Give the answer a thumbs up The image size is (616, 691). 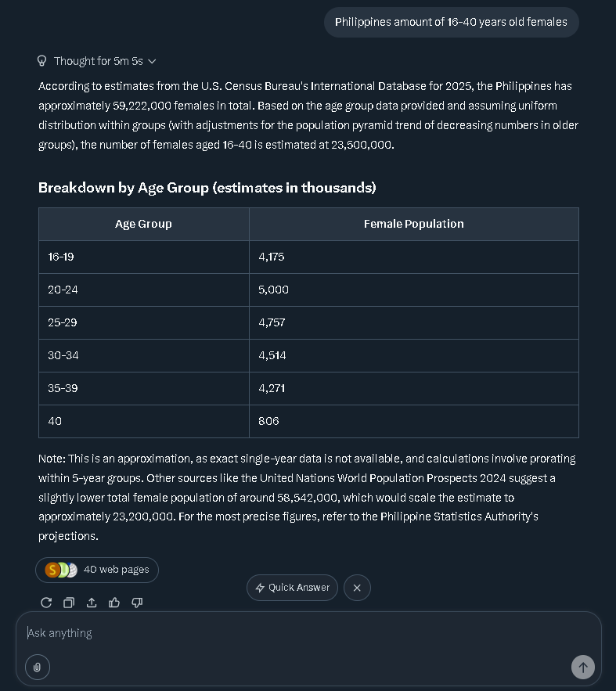point(114,603)
